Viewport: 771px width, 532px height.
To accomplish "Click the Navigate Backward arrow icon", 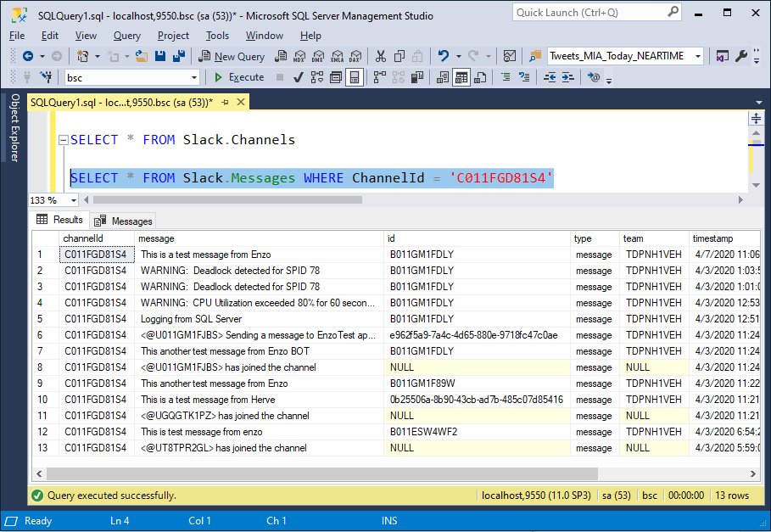I will pyautogui.click(x=28, y=56).
